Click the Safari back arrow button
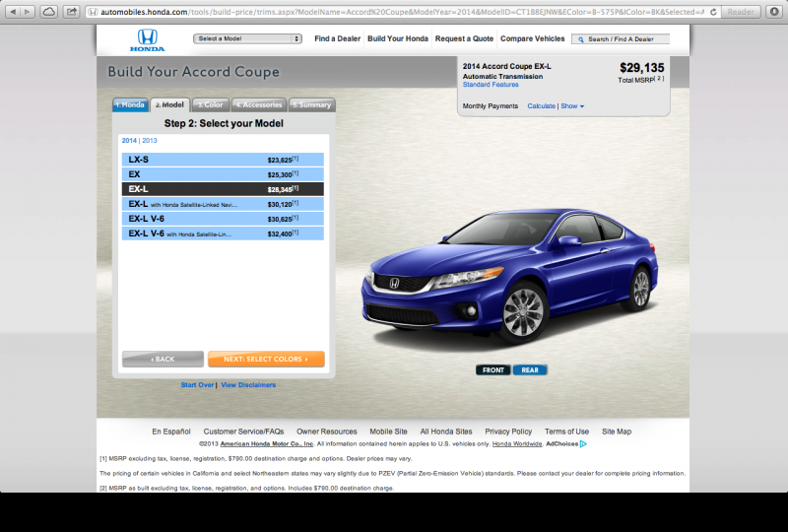 (13, 12)
